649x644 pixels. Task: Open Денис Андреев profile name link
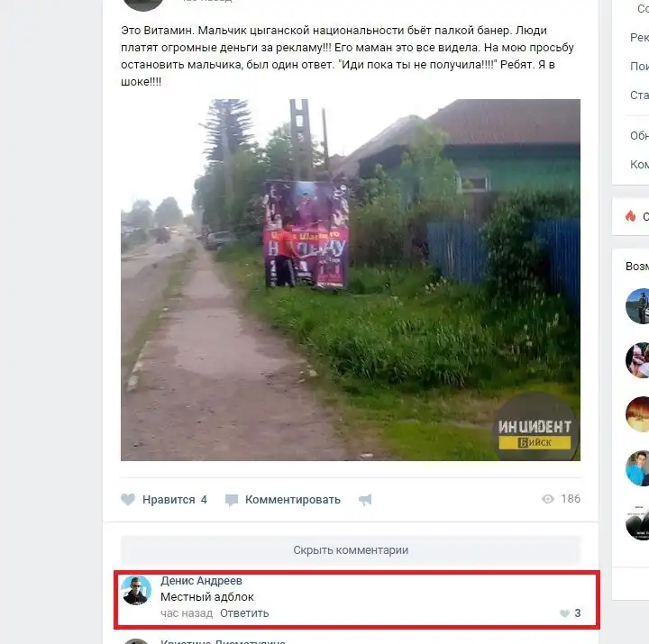point(201,581)
